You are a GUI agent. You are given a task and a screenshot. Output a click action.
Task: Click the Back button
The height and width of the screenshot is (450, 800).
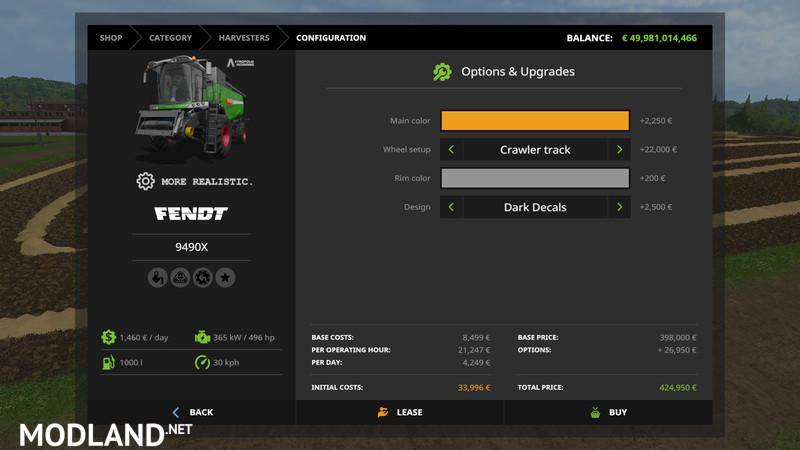(193, 412)
